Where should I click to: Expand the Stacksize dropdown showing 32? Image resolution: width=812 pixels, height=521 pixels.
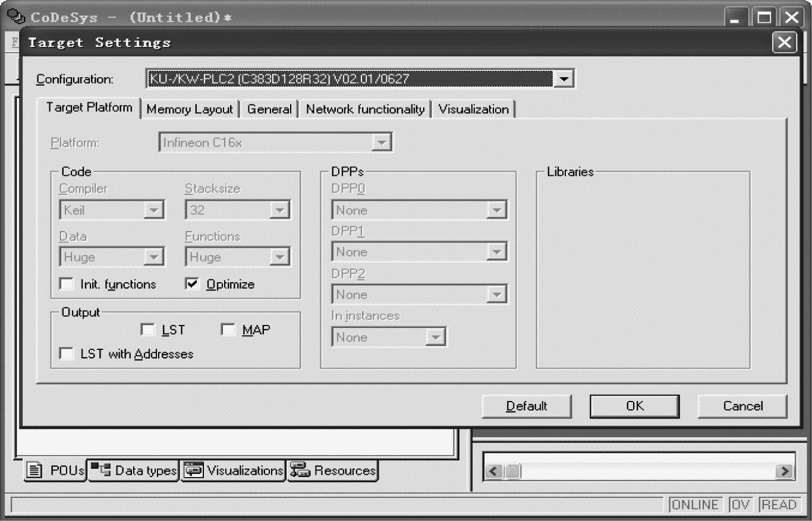(279, 210)
